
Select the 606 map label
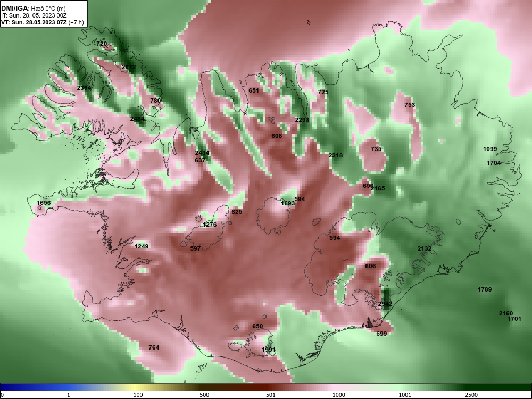click(x=370, y=267)
